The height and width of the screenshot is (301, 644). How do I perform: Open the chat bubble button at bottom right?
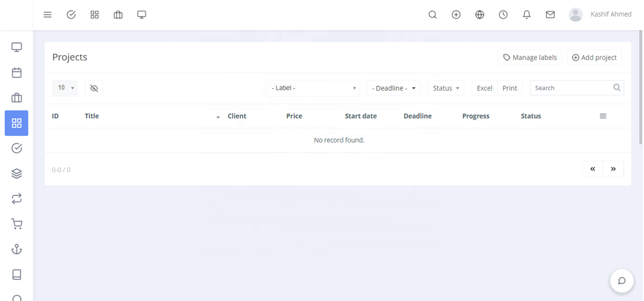point(622,281)
